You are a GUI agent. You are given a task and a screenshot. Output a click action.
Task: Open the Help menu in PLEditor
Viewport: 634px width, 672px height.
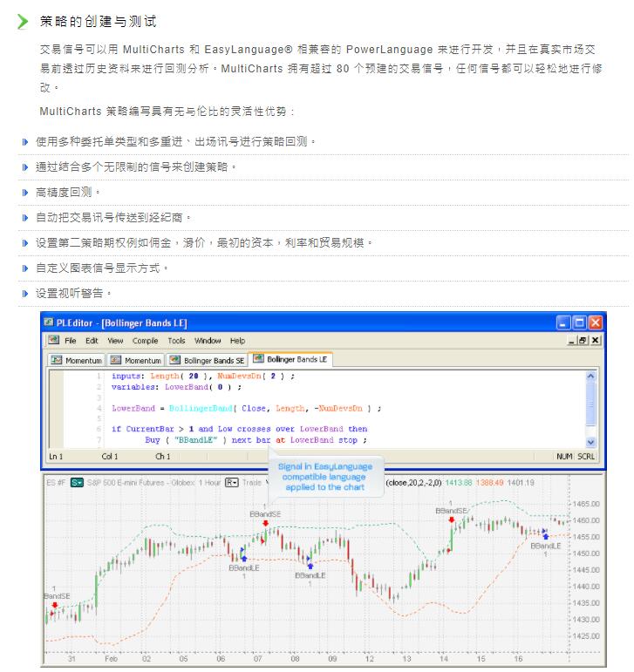(237, 341)
